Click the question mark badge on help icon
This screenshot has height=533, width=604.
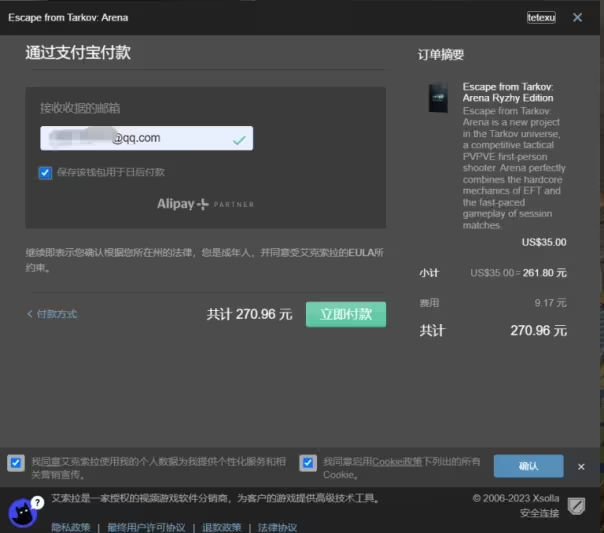[x=37, y=502]
